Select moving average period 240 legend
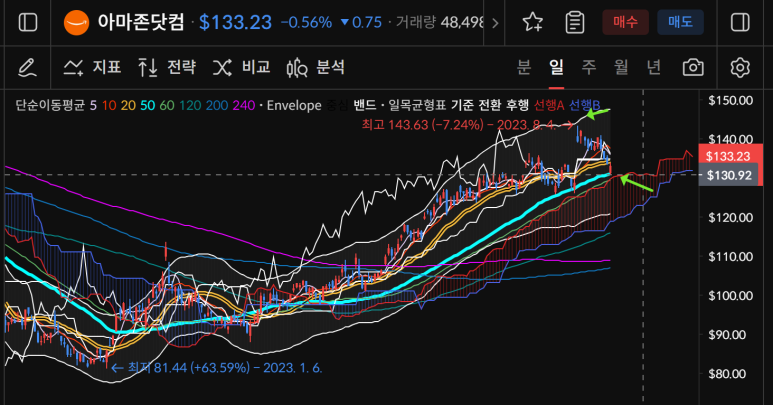Screen dimensions: 773x405 [x=244, y=105]
